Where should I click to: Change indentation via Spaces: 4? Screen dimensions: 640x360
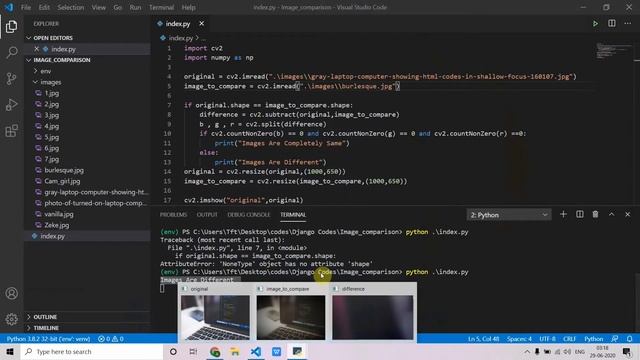519,339
